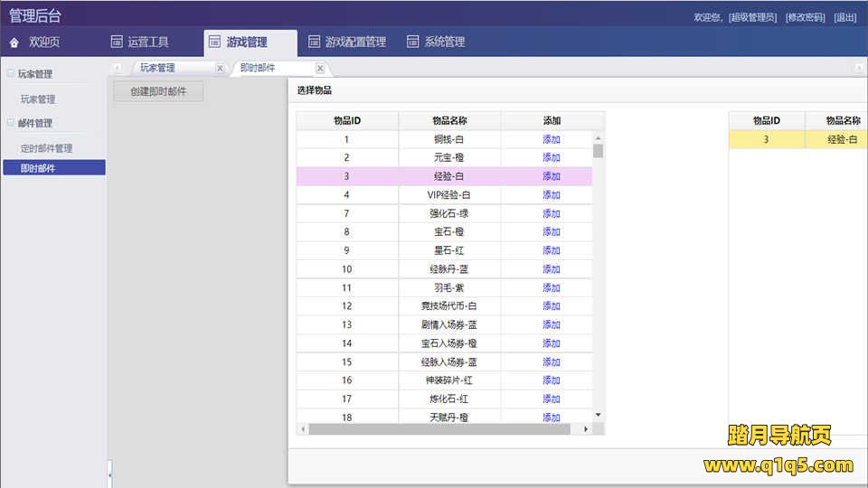Open 定时邮件管理 in the sidebar
This screenshot has width=868, height=488.
(46, 148)
